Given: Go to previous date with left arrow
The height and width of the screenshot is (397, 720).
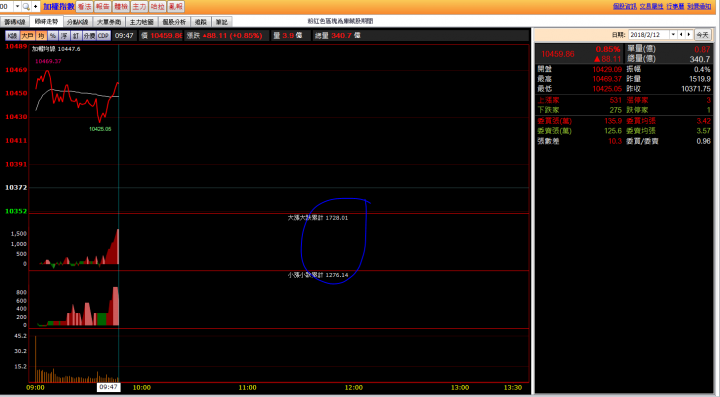Looking at the screenshot, I should tap(681, 35).
